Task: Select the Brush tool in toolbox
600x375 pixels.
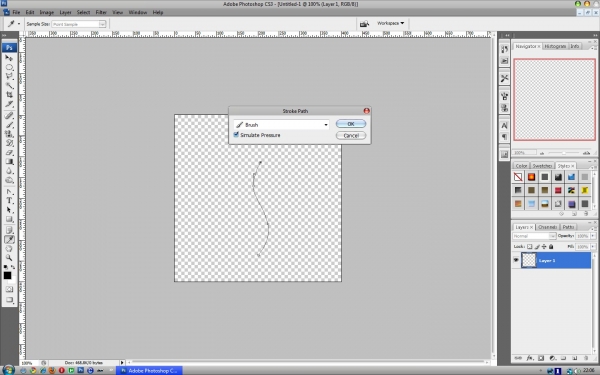Action: tap(9, 125)
